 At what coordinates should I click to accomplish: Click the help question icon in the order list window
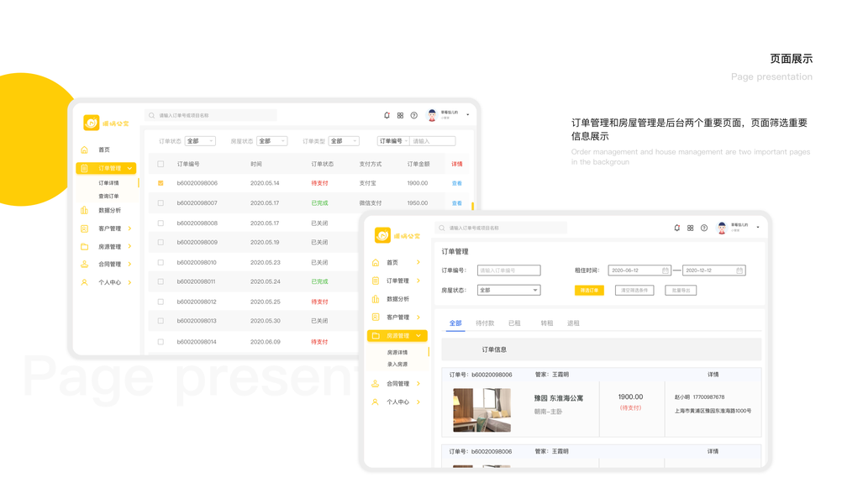414,115
